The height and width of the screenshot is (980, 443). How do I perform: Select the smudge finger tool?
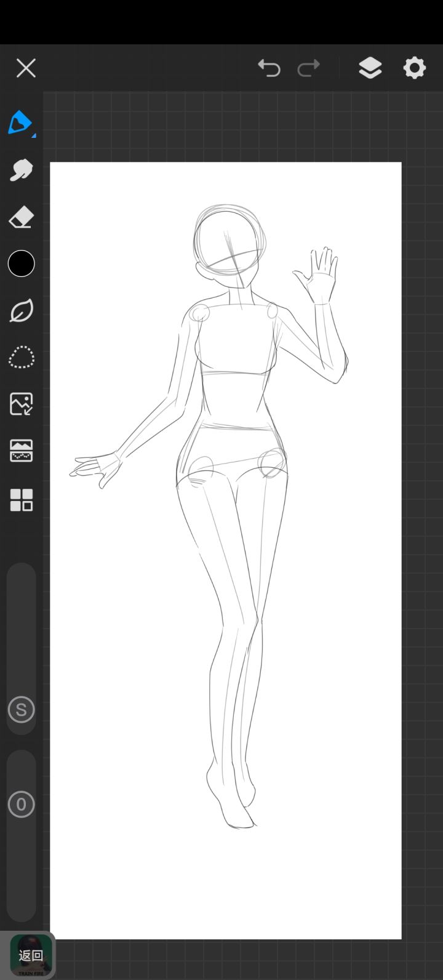[x=21, y=170]
